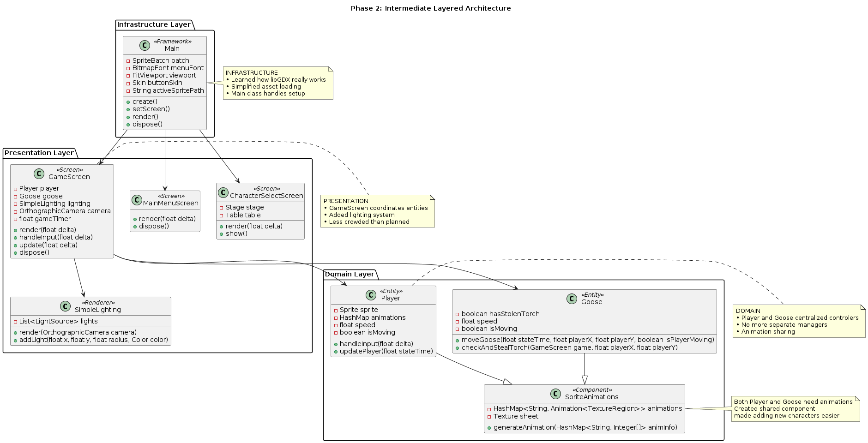
Task: Click the yellow INFRASTRUCTURE note
Action: 278,83
